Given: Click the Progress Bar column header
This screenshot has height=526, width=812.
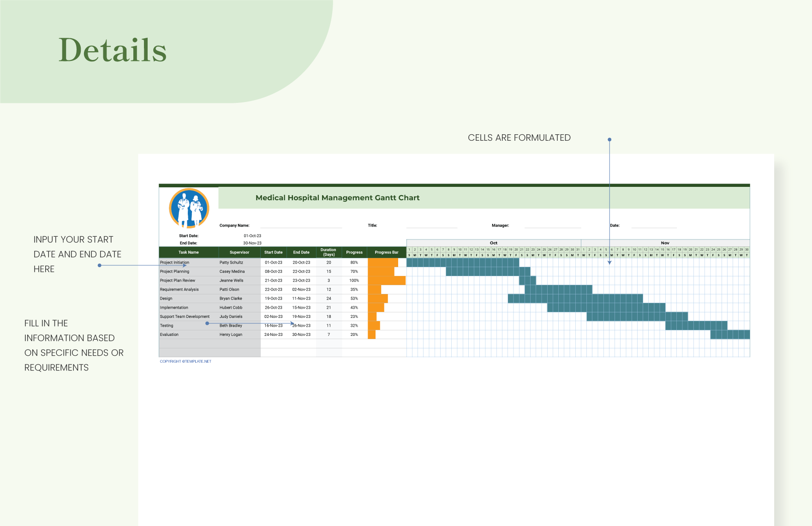Looking at the screenshot, I should pyautogui.click(x=387, y=252).
